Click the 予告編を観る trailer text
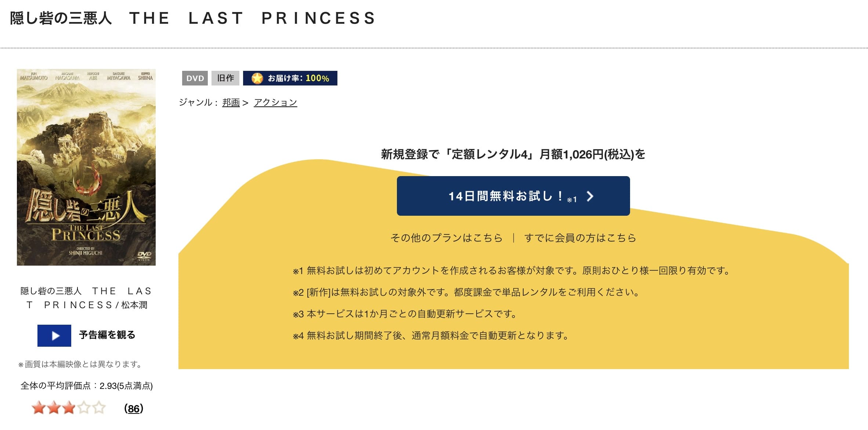The image size is (868, 430). click(107, 335)
